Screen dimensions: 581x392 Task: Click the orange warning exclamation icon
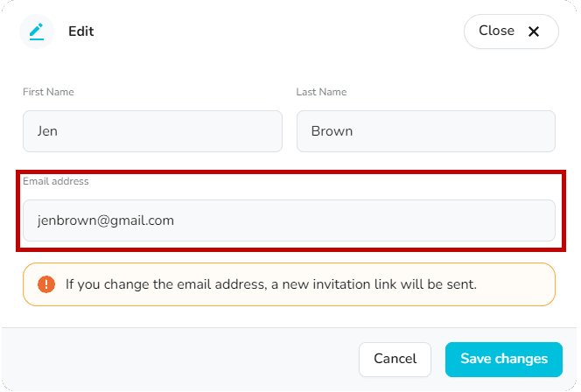[x=46, y=284]
